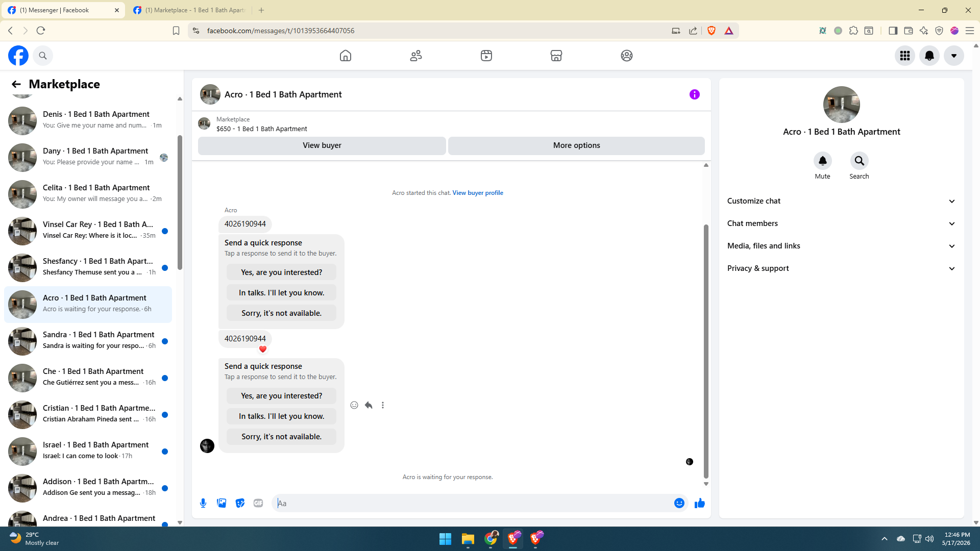Reply to the message with arrow icon

click(x=369, y=405)
